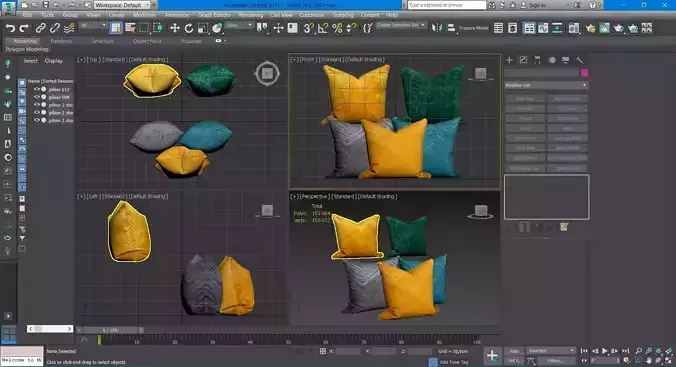Select the Select and Link tool
Screen dimensions: 676x367
41,28
